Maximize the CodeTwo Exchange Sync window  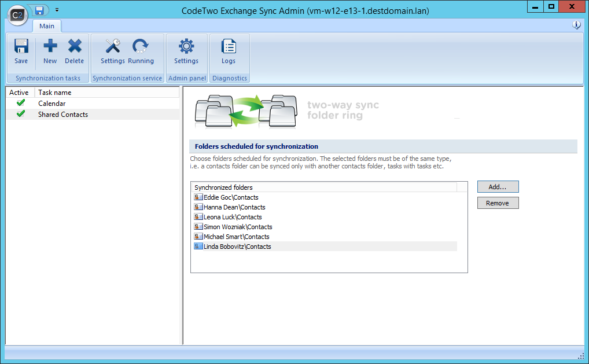pos(551,7)
